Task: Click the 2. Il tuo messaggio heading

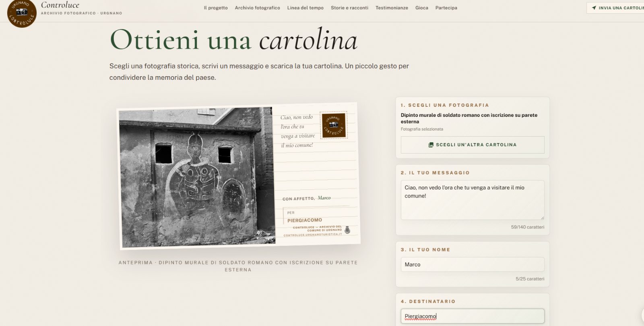Action: pos(435,173)
